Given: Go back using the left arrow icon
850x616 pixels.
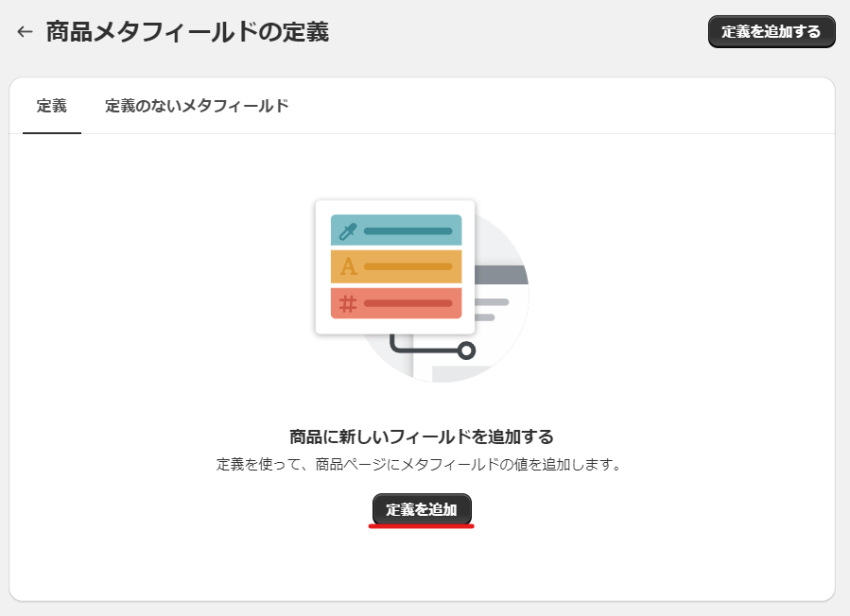Looking at the screenshot, I should tap(25, 32).
